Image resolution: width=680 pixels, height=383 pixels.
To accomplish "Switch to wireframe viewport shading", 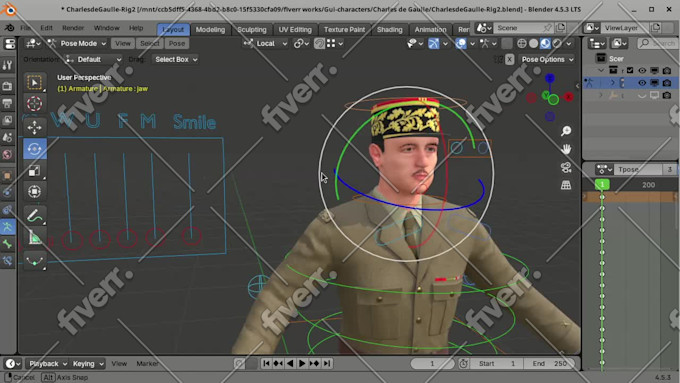I will [x=522, y=43].
